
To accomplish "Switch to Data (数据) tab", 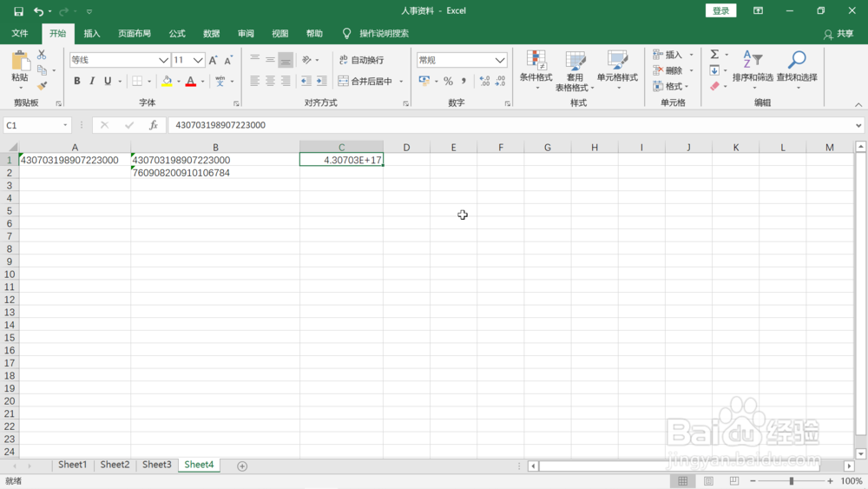I will [212, 33].
